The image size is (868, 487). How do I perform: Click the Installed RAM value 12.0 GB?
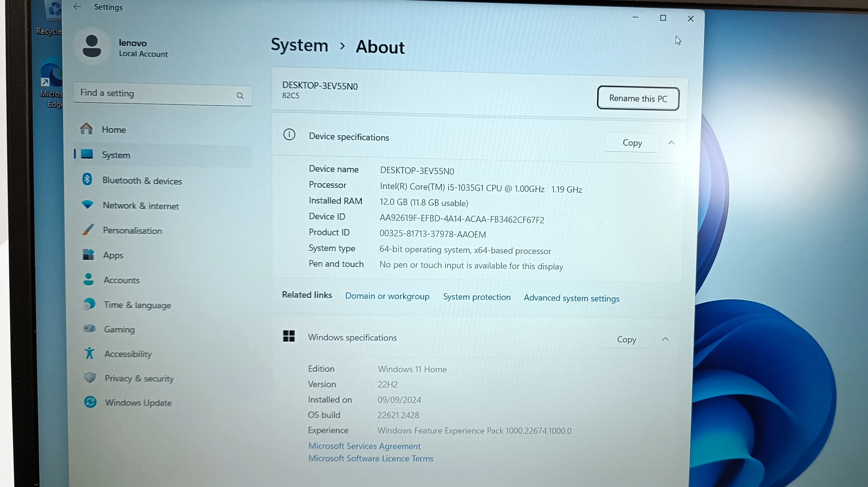424,202
